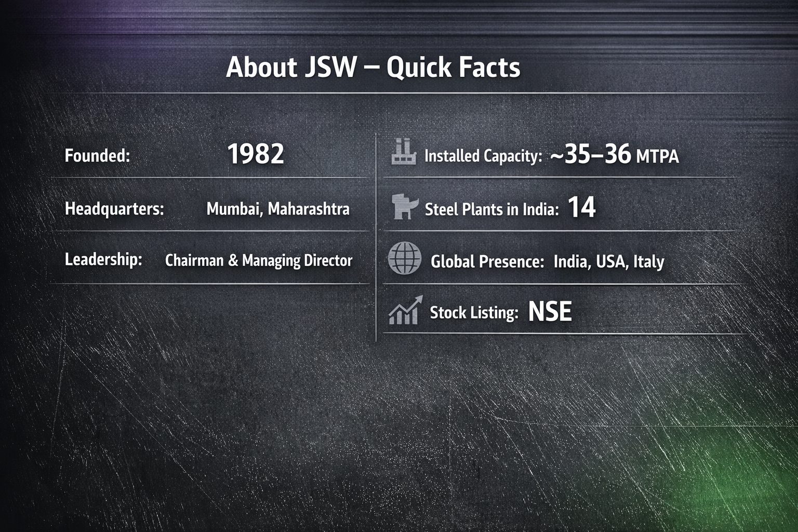Select the 'Installed Capacity:' label
Viewport: 798px width, 532px height.
483,156
